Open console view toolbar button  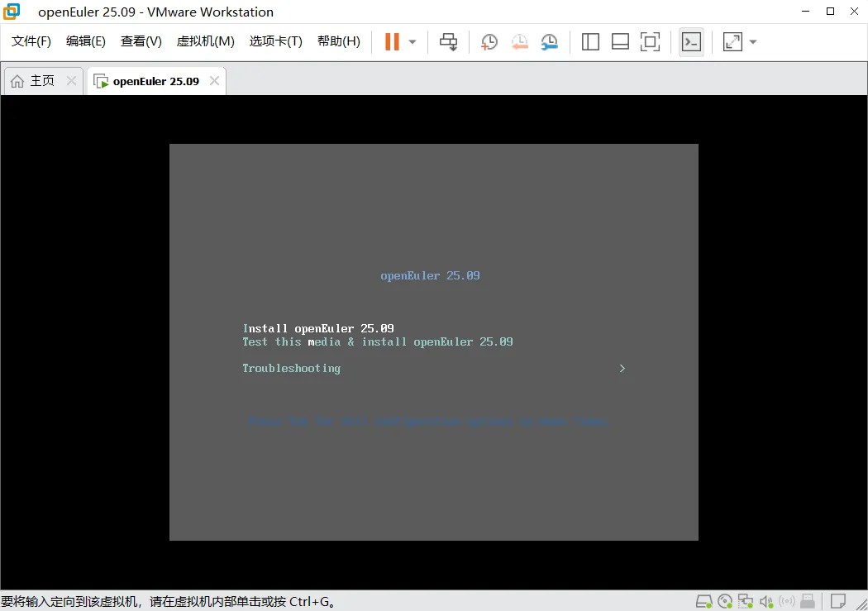point(691,41)
